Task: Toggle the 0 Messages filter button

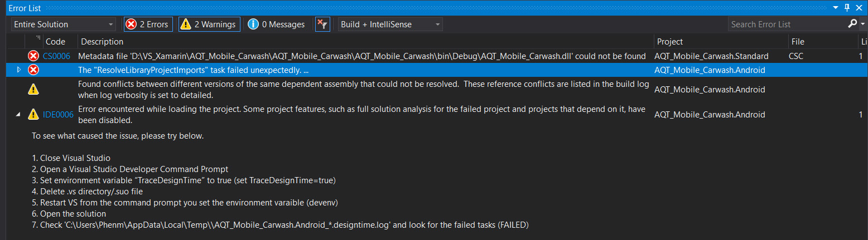Action: tap(277, 25)
